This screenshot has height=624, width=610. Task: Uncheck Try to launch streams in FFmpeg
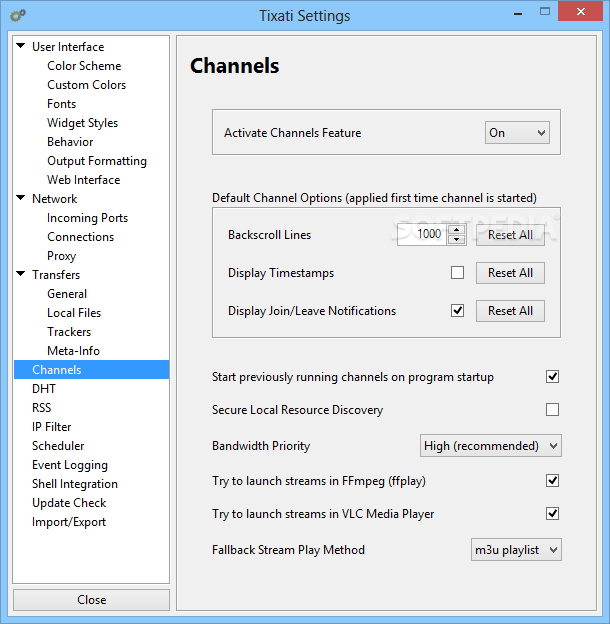tap(552, 481)
